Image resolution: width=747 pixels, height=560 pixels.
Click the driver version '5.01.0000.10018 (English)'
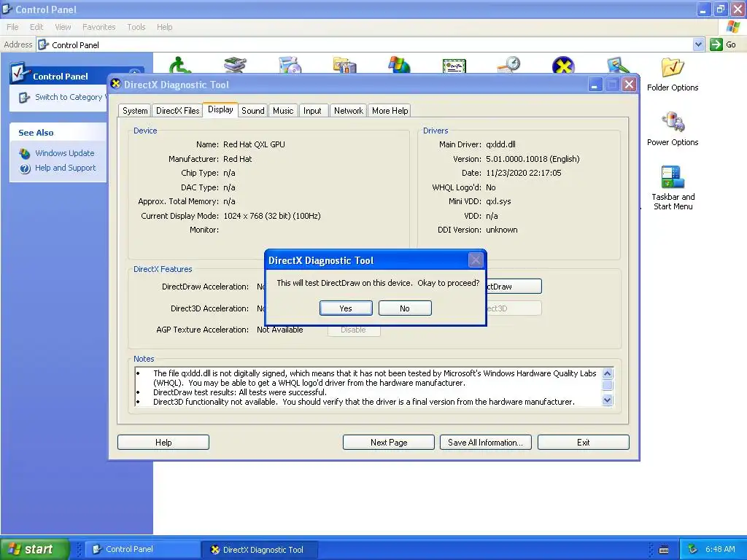[533, 159]
